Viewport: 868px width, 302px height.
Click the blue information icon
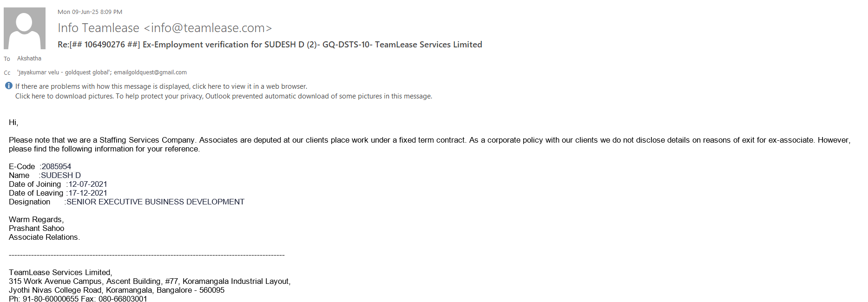pos(8,86)
